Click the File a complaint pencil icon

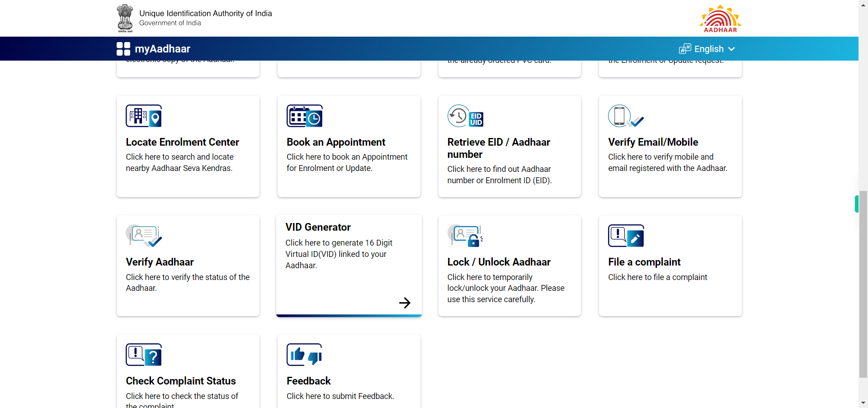pos(626,236)
